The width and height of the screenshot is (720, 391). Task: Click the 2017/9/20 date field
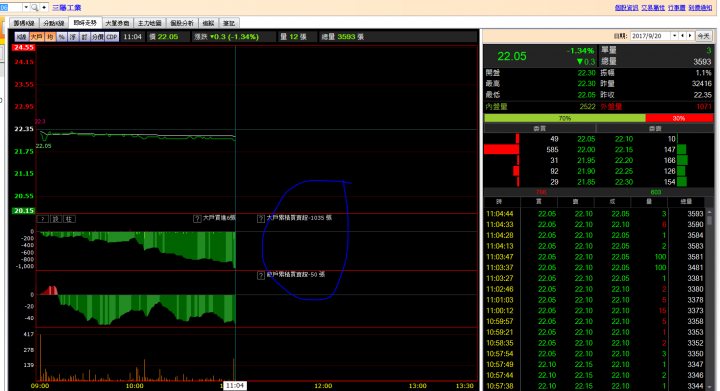651,36
